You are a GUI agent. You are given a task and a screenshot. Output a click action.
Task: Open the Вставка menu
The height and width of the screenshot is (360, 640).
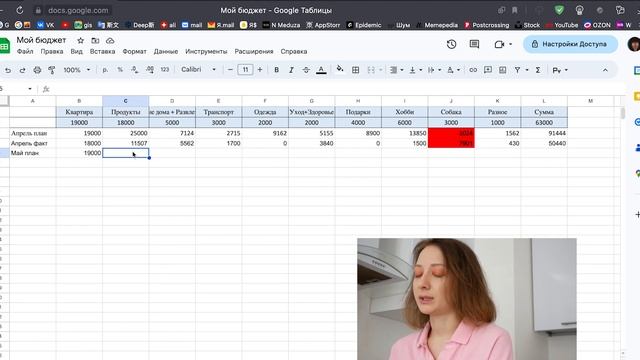102,51
